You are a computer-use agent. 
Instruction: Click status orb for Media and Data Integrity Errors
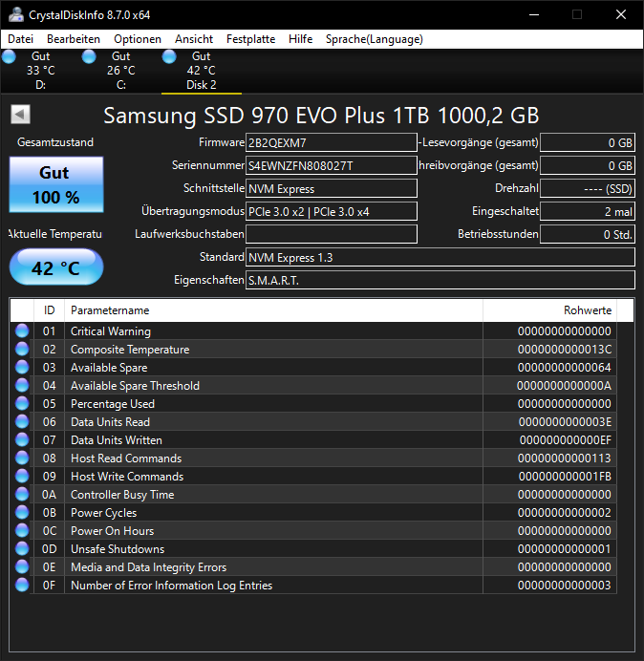tap(22, 566)
